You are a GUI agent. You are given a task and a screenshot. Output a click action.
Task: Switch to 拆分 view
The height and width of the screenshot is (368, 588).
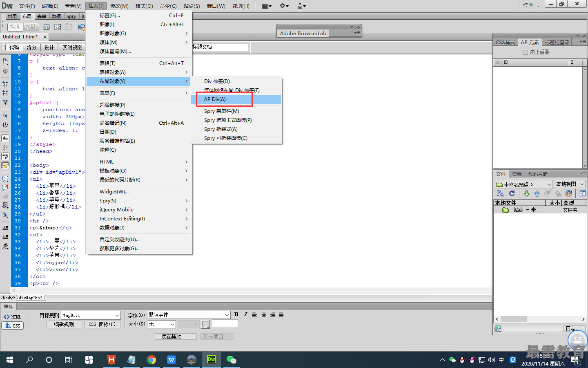coord(31,47)
